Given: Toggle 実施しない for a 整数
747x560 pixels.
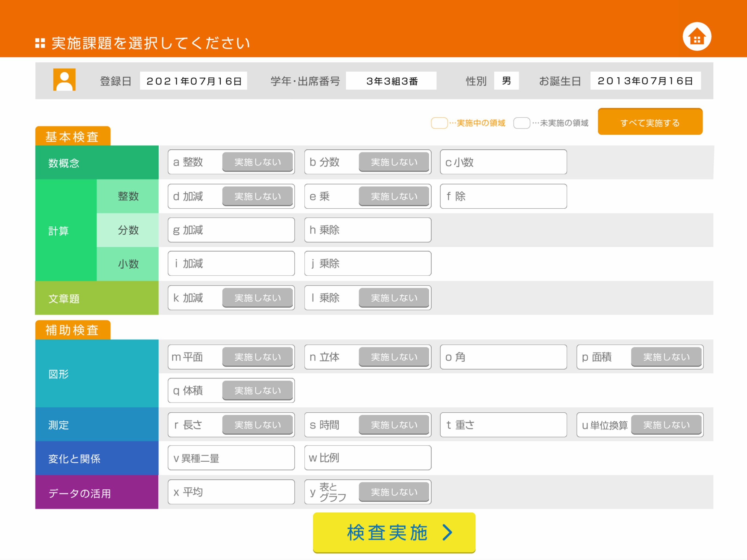Looking at the screenshot, I should click(257, 162).
